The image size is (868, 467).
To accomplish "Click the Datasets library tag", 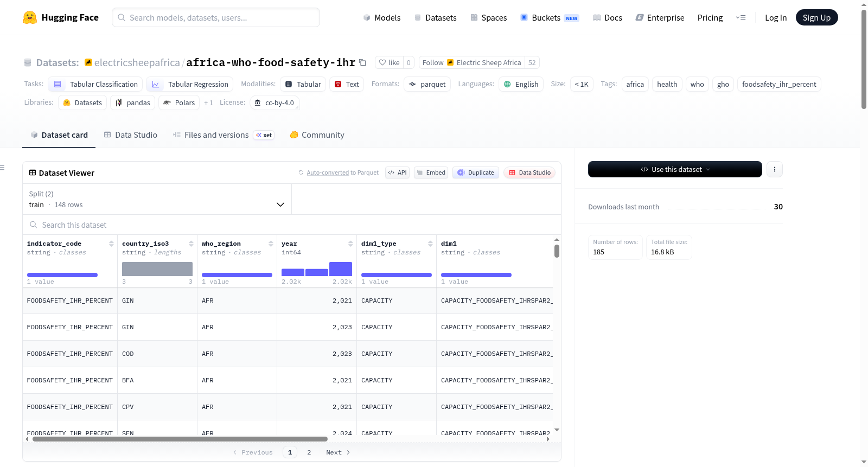I will click(82, 103).
